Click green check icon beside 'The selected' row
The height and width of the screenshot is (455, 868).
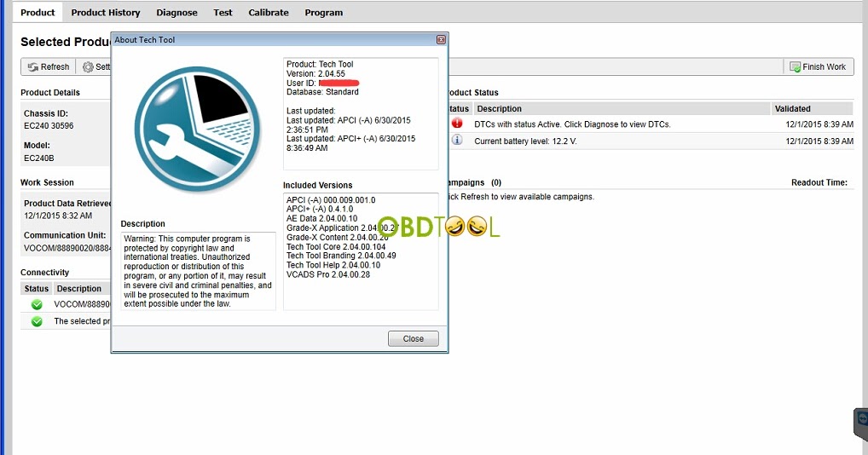37,321
